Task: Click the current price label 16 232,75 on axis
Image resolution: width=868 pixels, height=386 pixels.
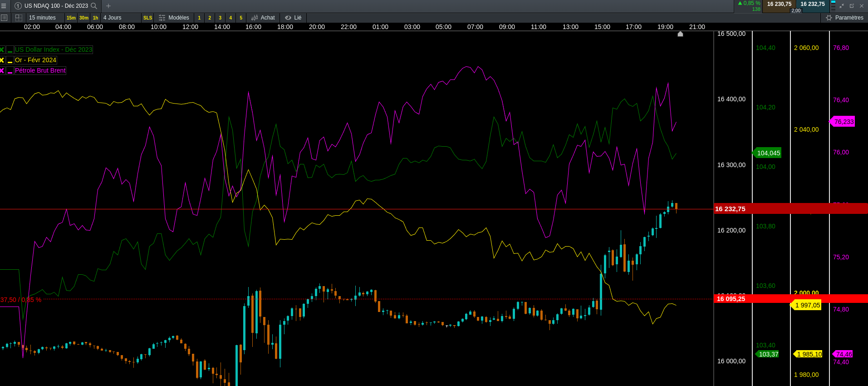Action: (731, 209)
